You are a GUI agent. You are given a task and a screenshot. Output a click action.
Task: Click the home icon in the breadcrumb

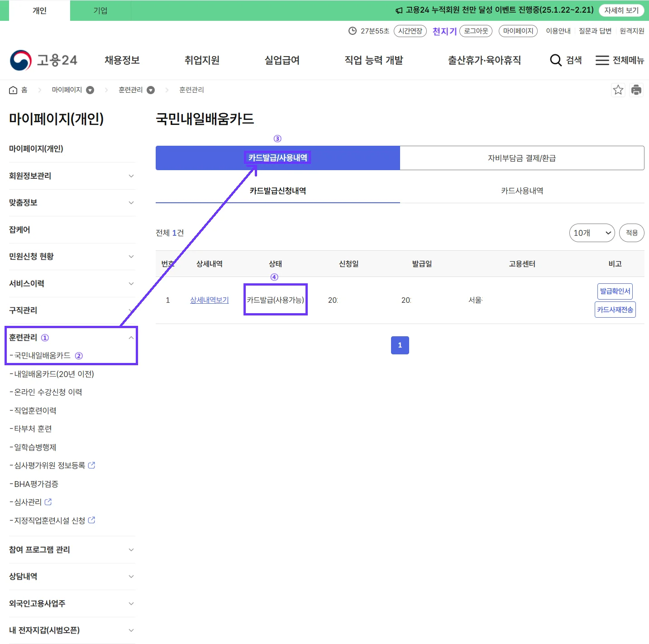click(13, 90)
